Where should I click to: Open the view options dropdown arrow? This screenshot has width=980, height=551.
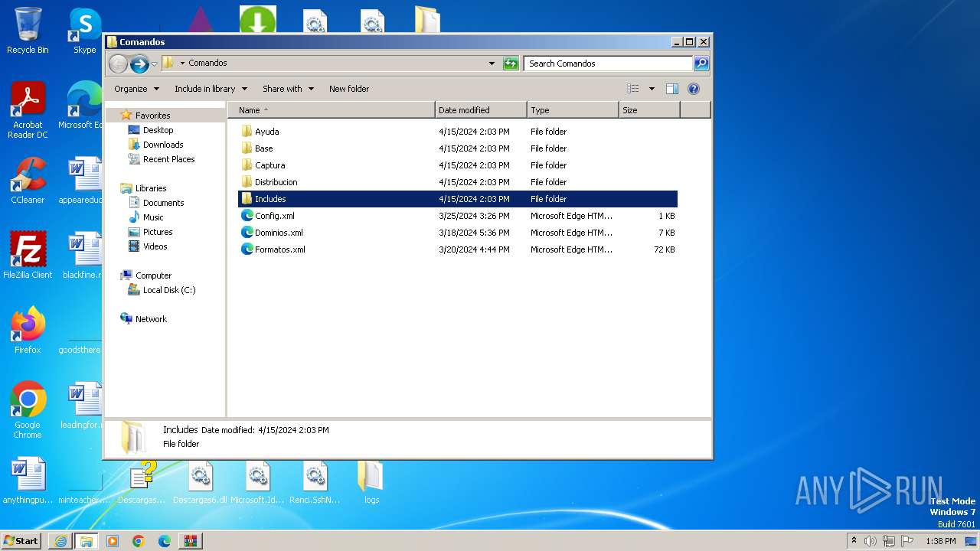pyautogui.click(x=652, y=89)
